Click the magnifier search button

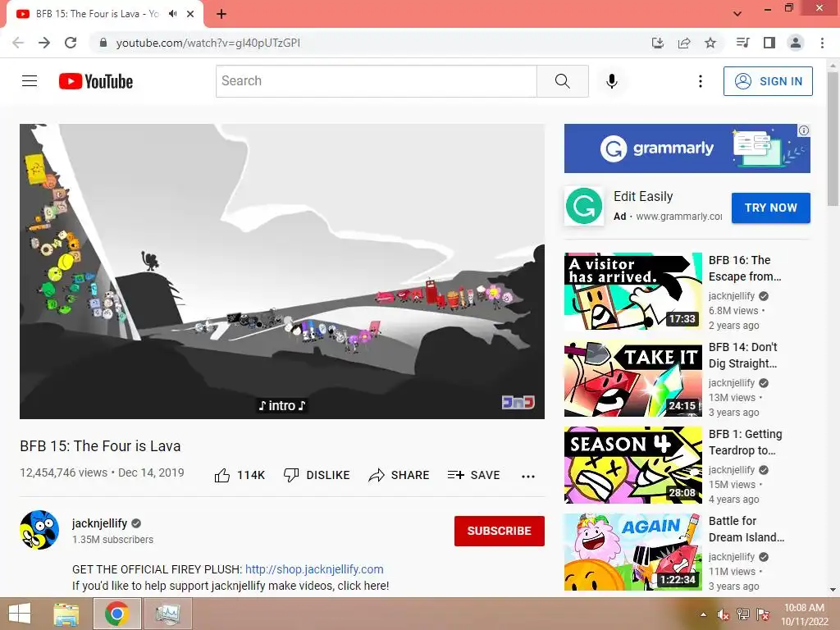coord(563,81)
